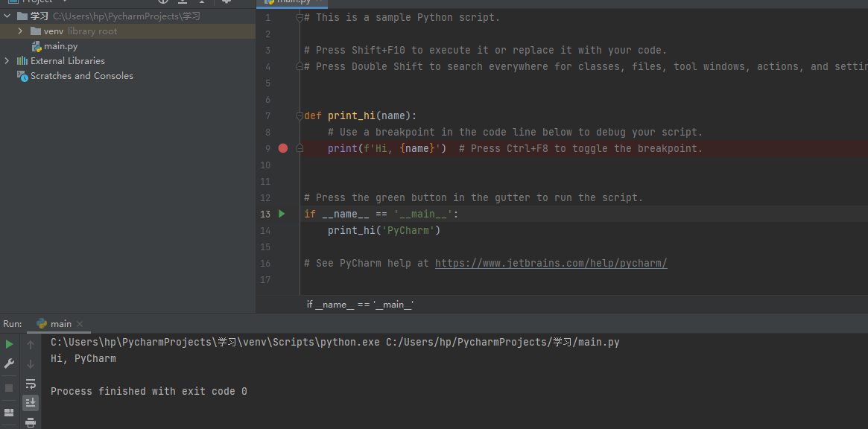Click Up the Stack Trace arrow
868x429 pixels.
[31, 345]
